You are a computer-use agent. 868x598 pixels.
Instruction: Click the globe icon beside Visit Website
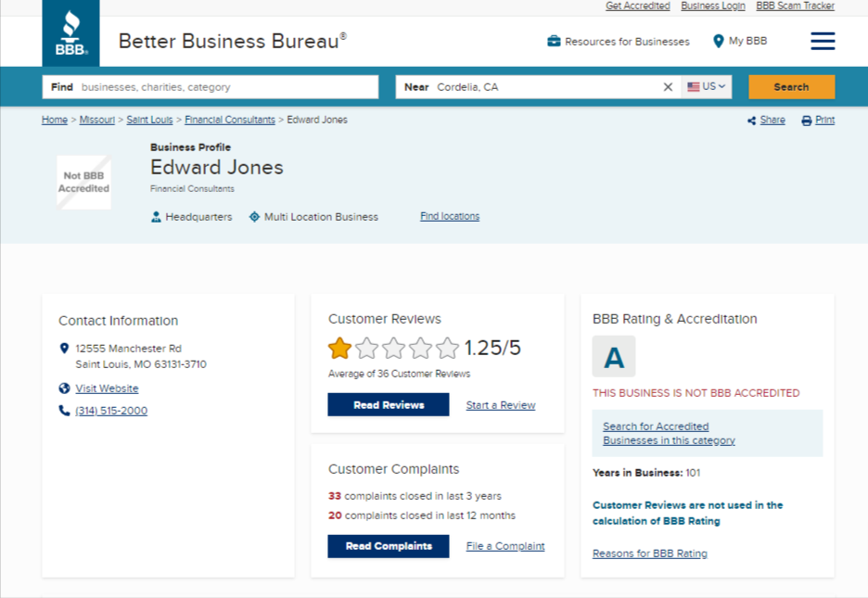pos(64,388)
